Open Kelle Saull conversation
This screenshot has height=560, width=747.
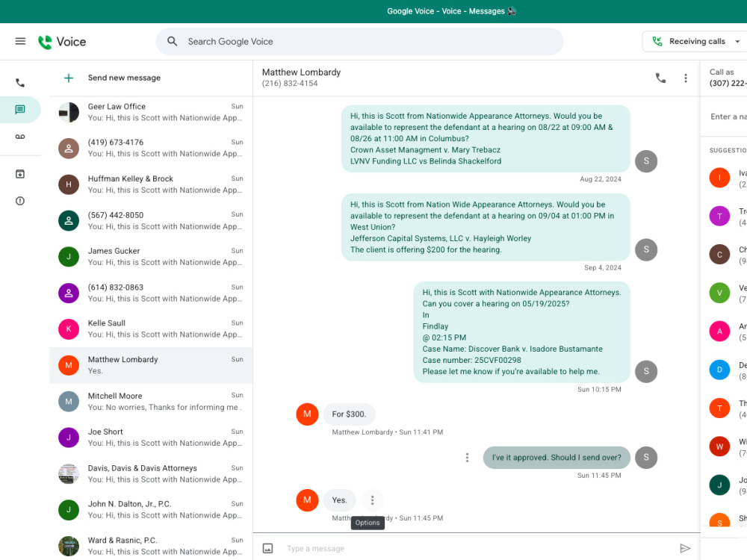tap(151, 329)
